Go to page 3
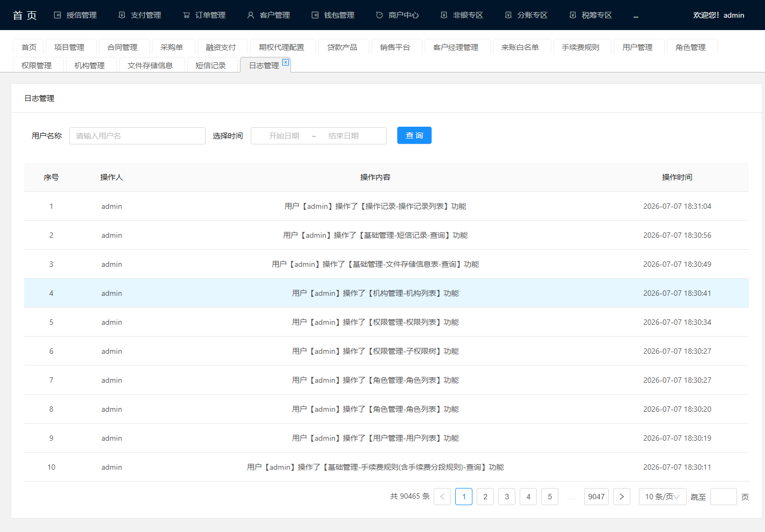Screen dimensions: 765x532 coord(507,497)
